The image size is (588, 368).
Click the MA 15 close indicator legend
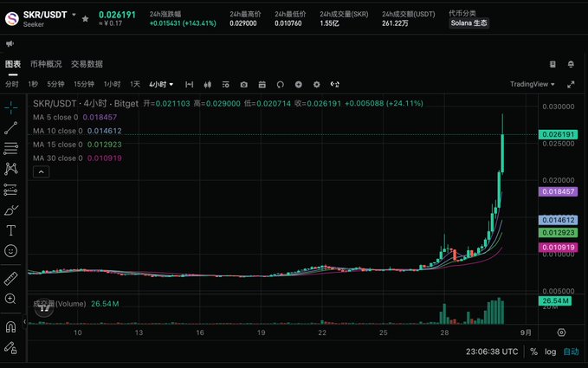pyautogui.click(x=77, y=145)
